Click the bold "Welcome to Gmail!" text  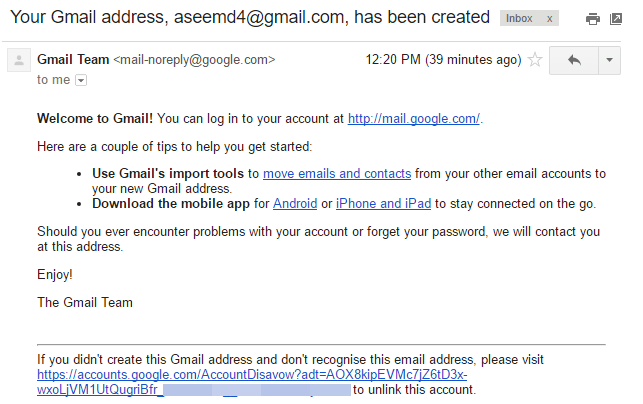[95, 119]
